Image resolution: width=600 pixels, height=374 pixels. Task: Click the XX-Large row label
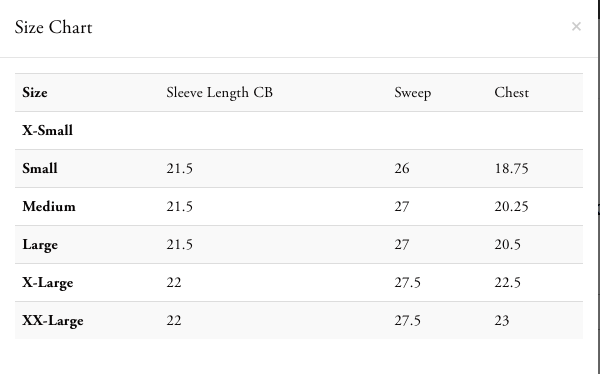(x=53, y=321)
